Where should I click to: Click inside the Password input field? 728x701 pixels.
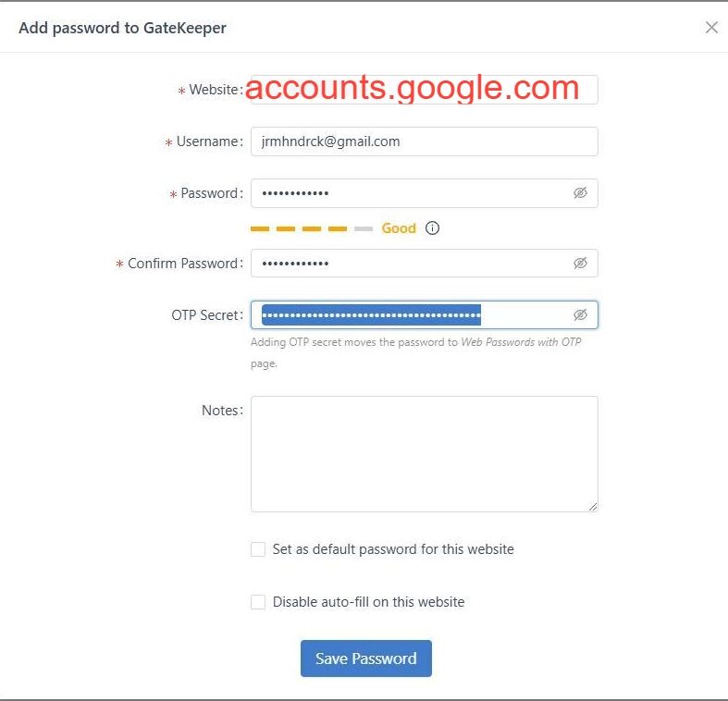tap(424, 193)
